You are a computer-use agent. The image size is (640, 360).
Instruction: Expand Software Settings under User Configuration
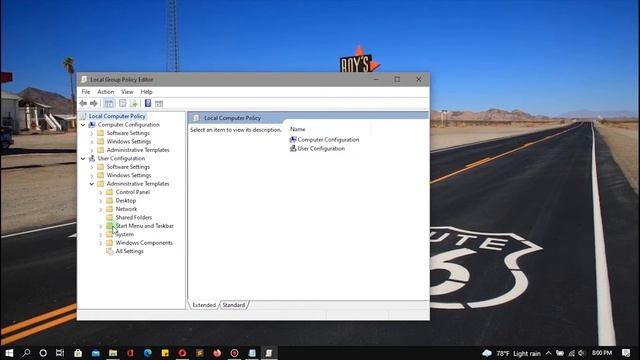tap(92, 167)
